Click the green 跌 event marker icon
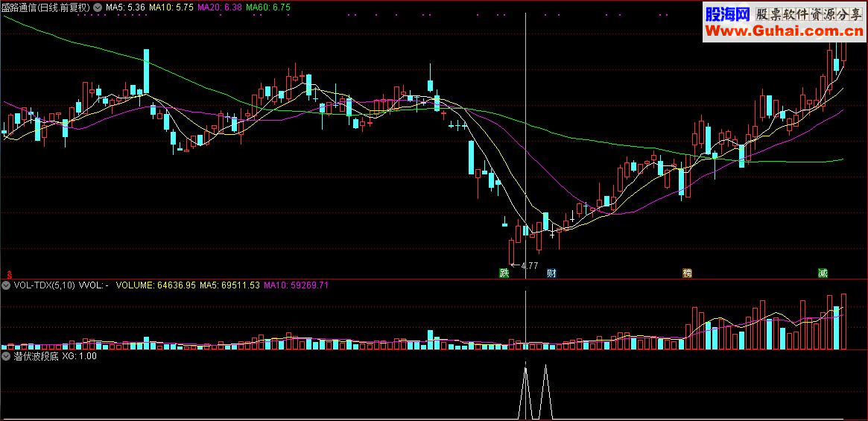 [x=504, y=273]
